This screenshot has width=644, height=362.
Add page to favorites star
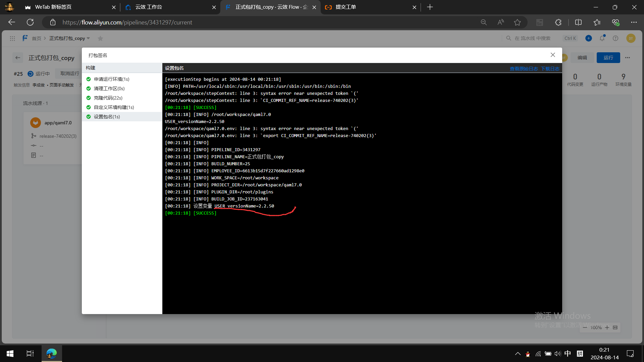tap(517, 22)
